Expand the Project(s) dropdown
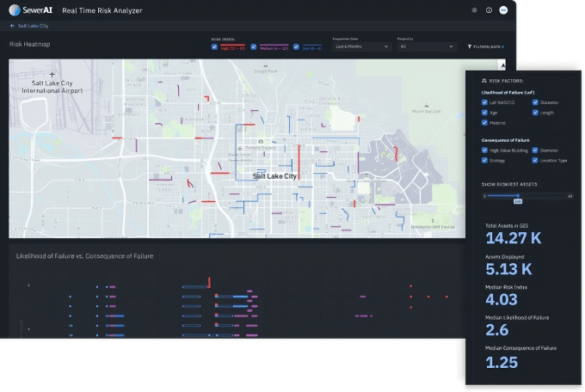The width and height of the screenshot is (585, 392). [x=428, y=46]
